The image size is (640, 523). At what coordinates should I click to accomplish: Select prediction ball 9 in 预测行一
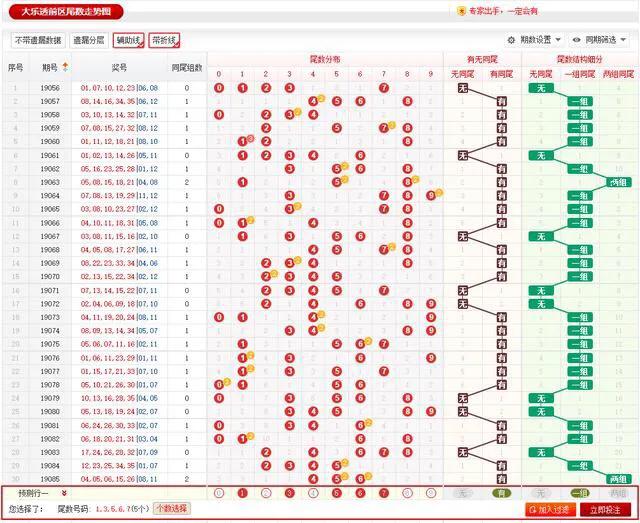[x=431, y=493]
